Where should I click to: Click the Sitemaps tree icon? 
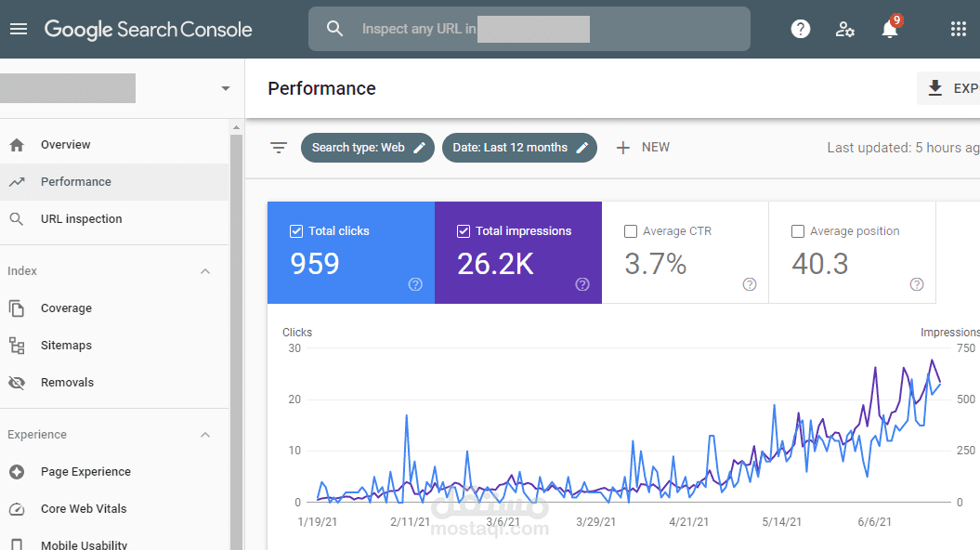[17, 345]
